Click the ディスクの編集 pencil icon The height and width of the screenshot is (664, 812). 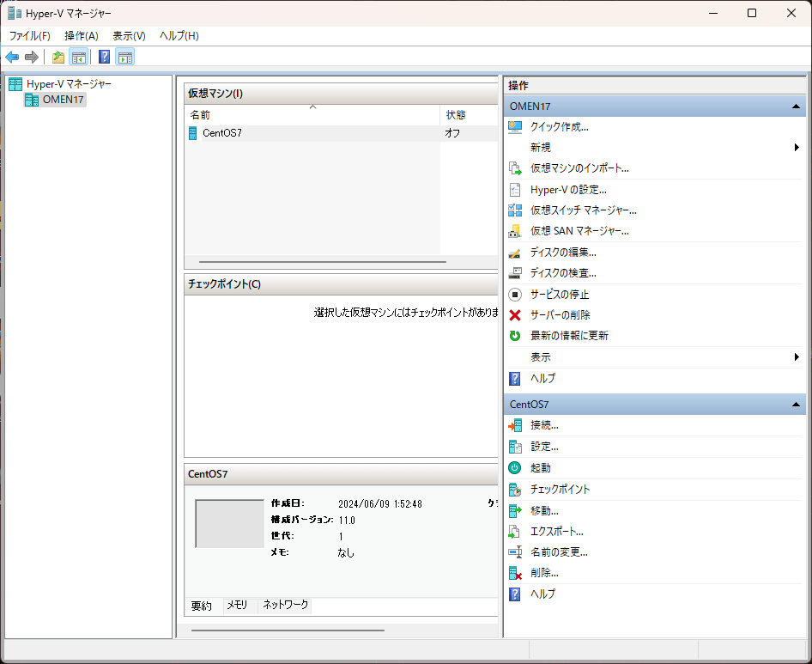click(515, 253)
